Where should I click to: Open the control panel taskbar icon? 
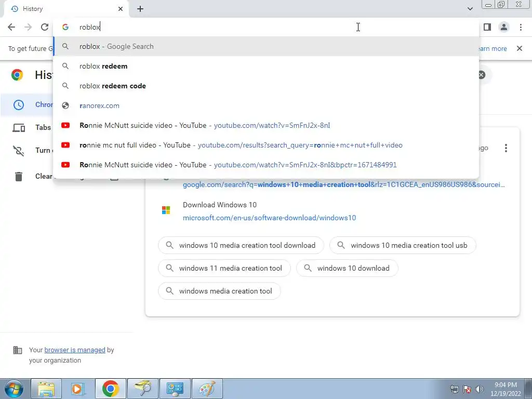click(175, 389)
